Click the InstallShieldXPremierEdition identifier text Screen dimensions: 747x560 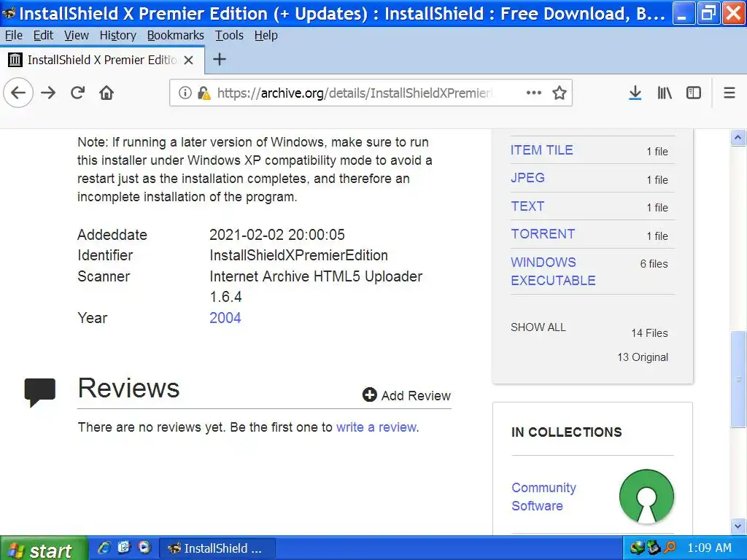point(298,255)
